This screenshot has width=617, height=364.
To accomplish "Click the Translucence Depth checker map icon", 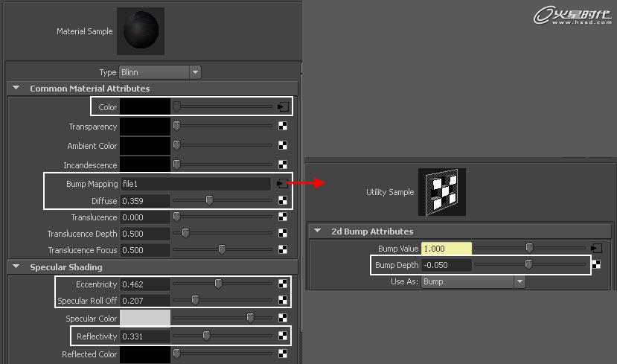I will 283,233.
